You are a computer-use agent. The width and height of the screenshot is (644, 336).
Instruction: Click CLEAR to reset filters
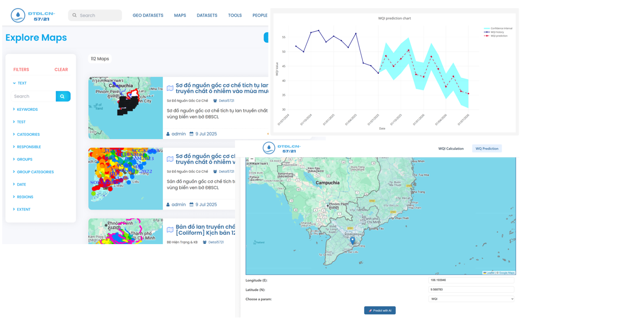(61, 69)
